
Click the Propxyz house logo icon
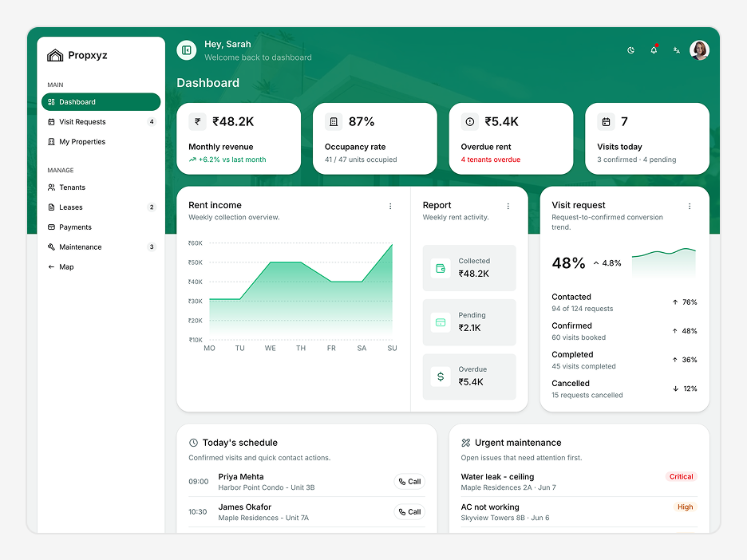tap(55, 55)
